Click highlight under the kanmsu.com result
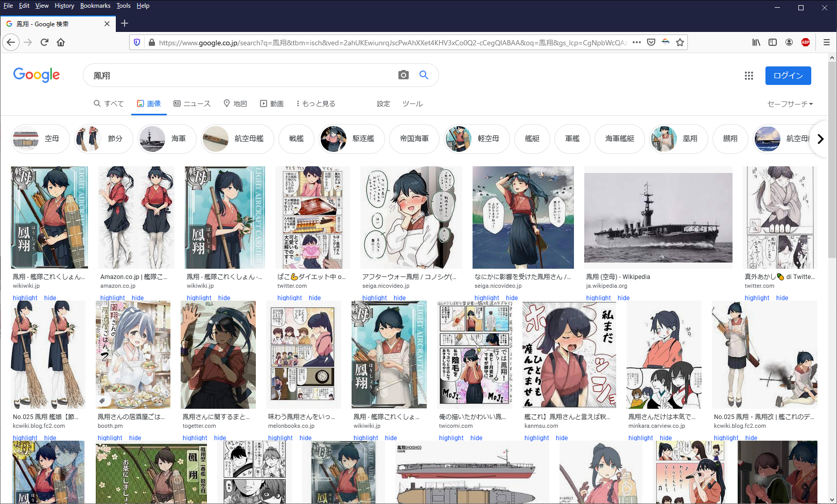 tap(537, 438)
